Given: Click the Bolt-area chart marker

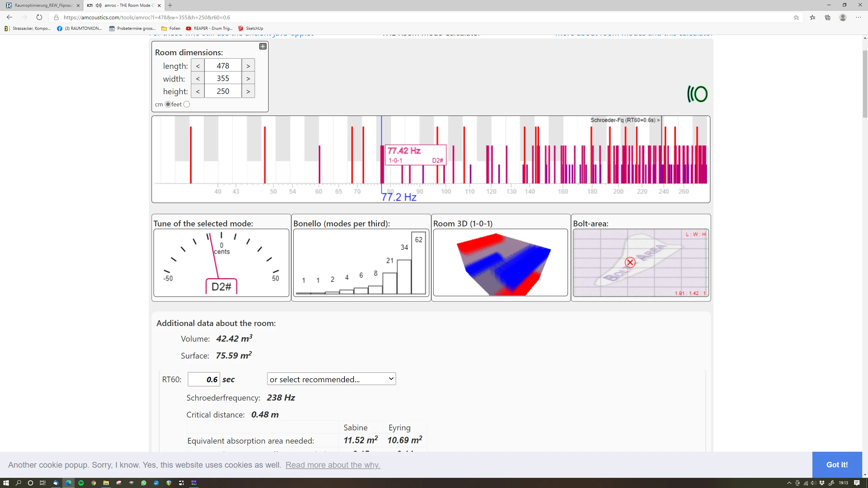Looking at the screenshot, I should click(630, 262).
